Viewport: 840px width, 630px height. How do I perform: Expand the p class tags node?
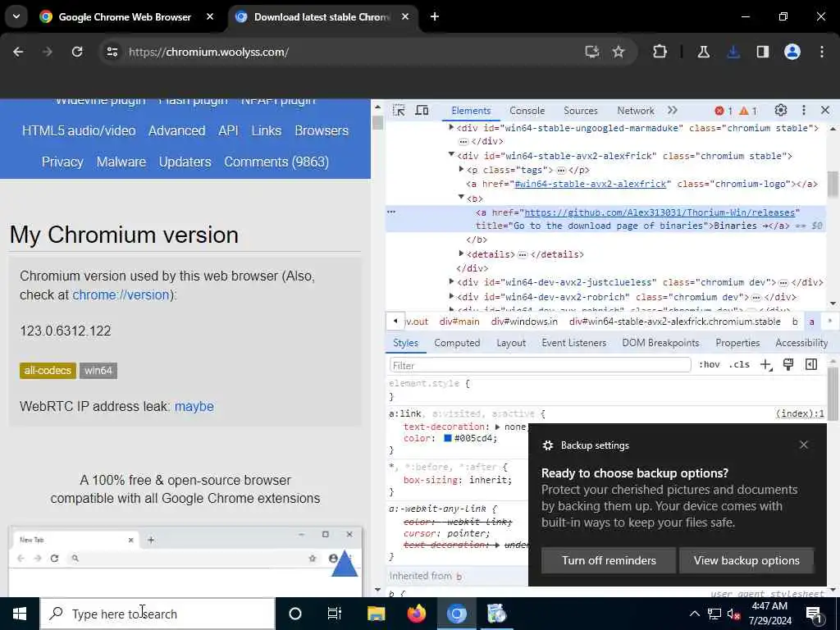461,169
